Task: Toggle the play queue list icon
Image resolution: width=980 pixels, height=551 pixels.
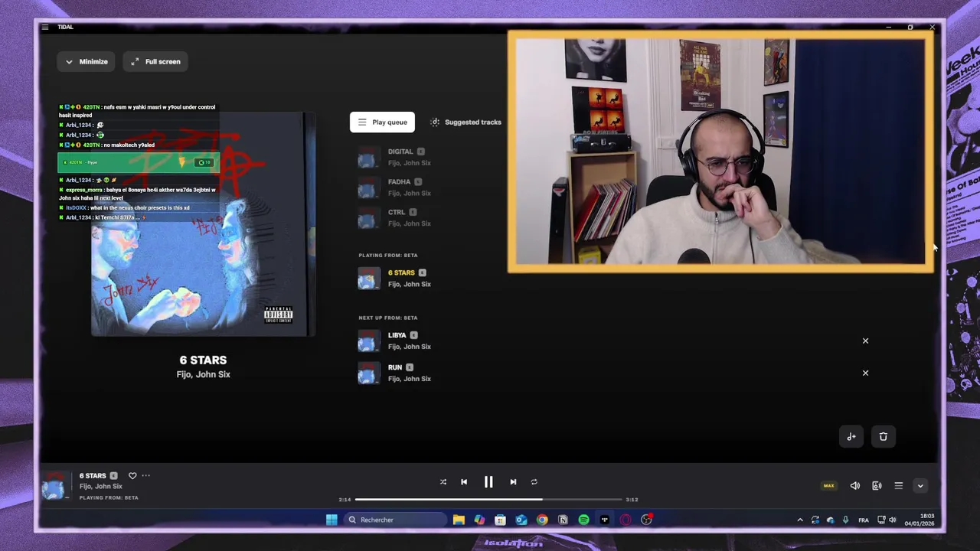Action: pyautogui.click(x=899, y=486)
